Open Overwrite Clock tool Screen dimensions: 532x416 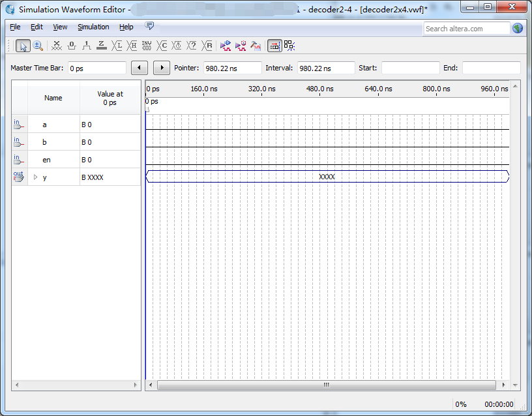coord(177,46)
